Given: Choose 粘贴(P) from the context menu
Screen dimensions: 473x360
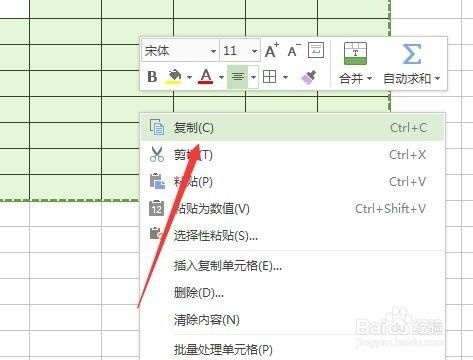Looking at the screenshot, I should 293,182.
